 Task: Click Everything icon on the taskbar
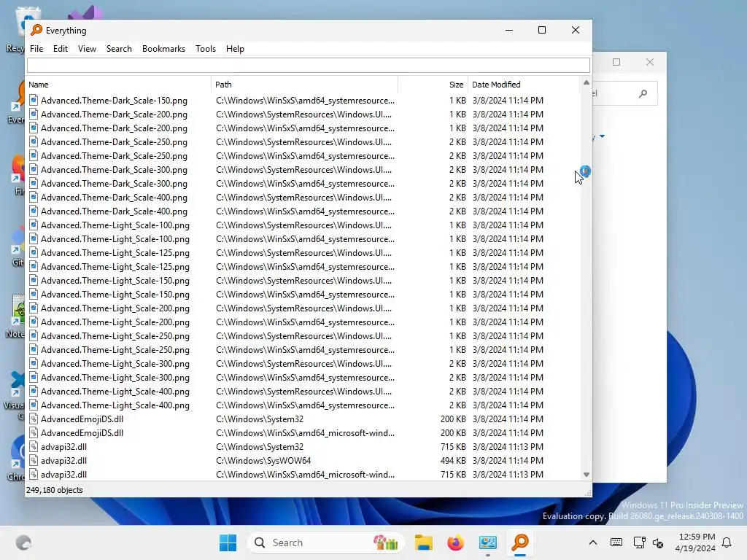pyautogui.click(x=520, y=542)
